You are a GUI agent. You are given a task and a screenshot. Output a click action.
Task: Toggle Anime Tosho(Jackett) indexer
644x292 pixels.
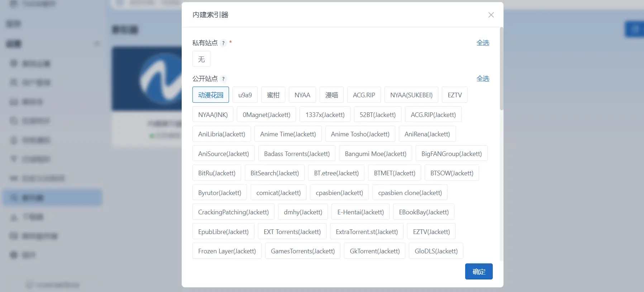360,134
